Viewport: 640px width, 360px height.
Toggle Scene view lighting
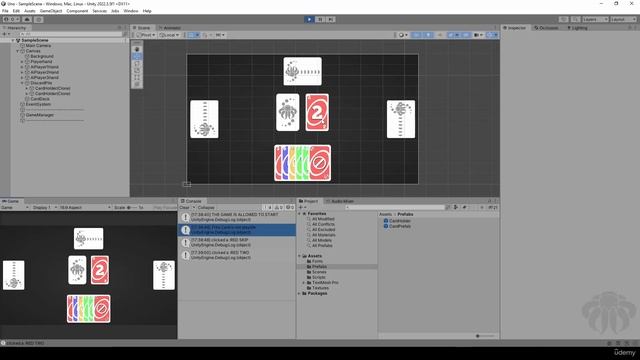428,35
